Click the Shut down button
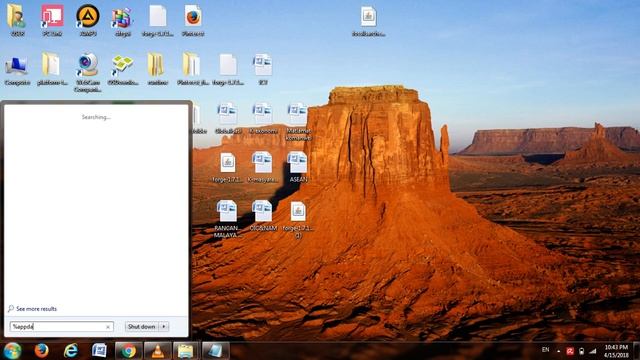 point(142,327)
